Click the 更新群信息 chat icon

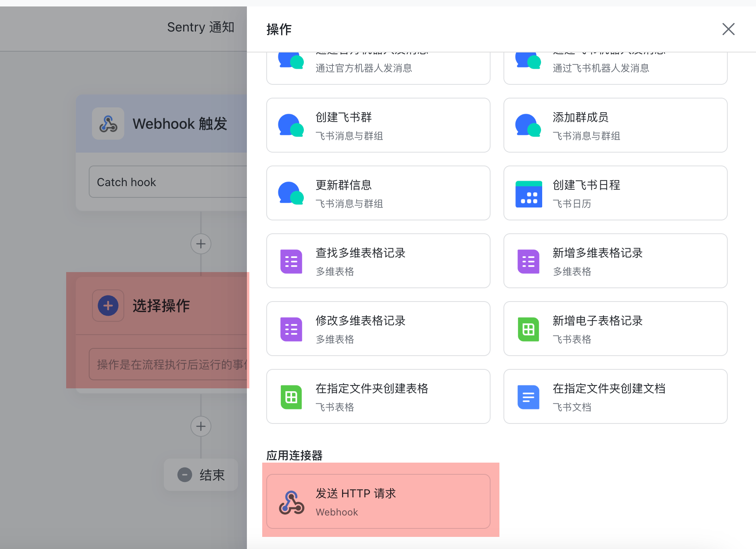290,193
